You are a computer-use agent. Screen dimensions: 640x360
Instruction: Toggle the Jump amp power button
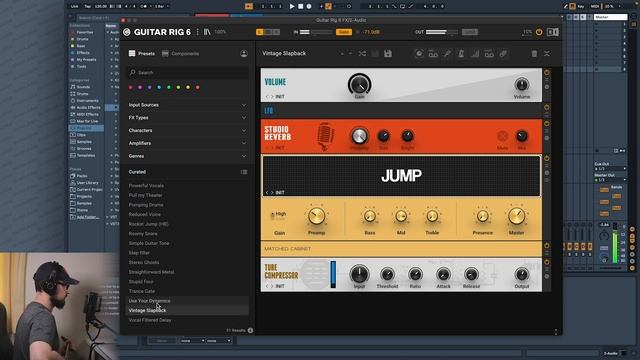(547, 158)
